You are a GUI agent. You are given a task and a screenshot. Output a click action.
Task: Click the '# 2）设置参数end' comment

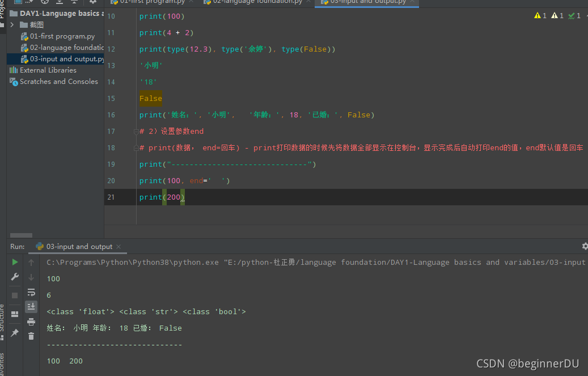pyautogui.click(x=171, y=132)
